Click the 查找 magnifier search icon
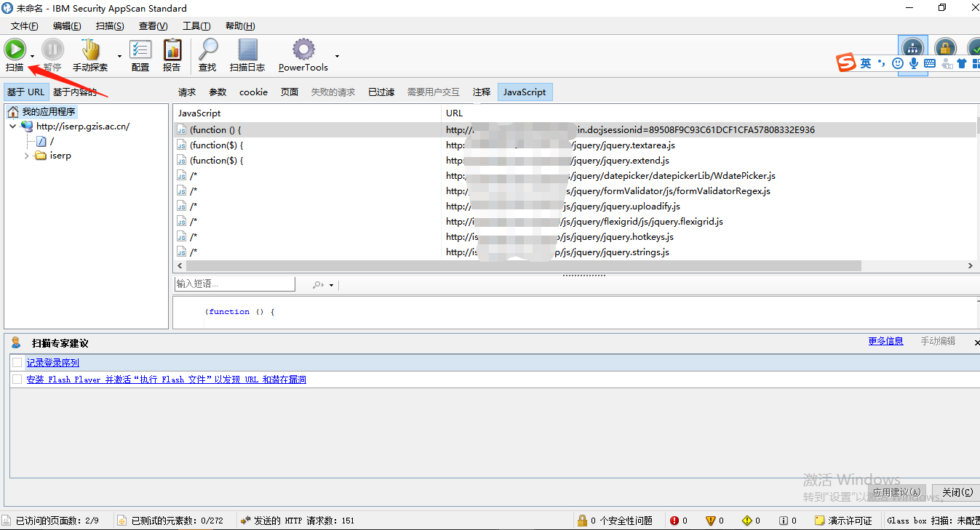 coord(207,49)
